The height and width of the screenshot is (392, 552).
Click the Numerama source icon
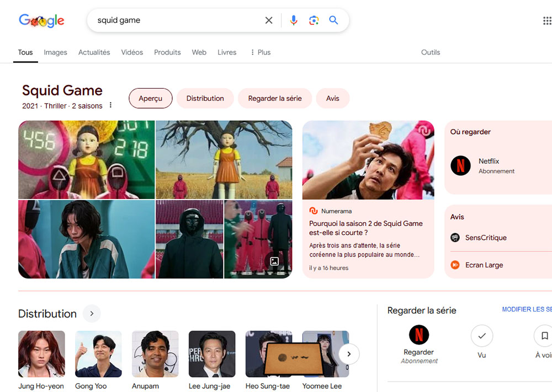click(314, 211)
